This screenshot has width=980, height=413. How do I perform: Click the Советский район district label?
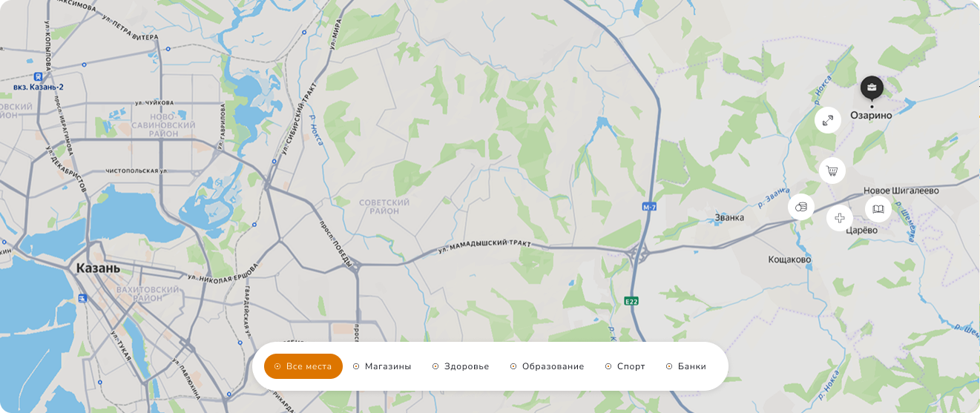tap(384, 207)
